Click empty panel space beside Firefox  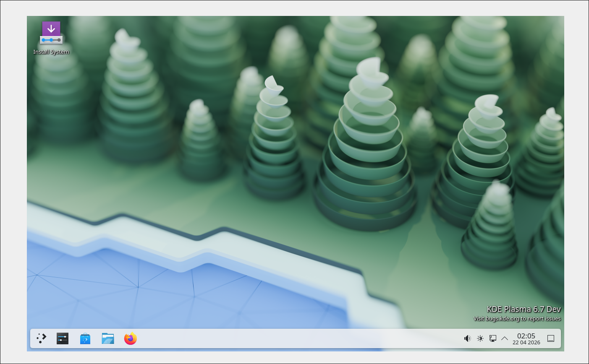point(294,338)
